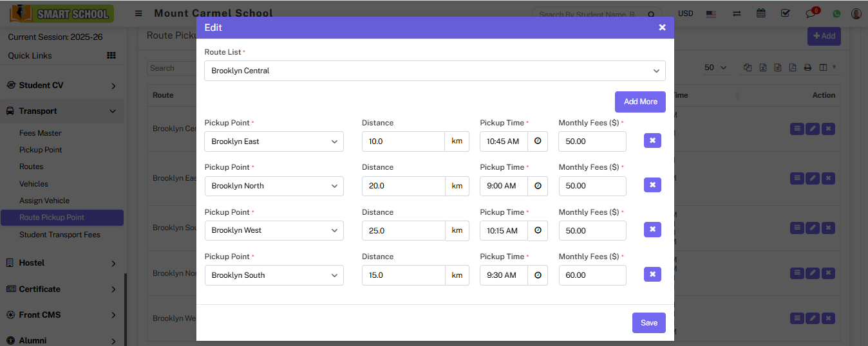Open the WhatsApp icon in header

[x=836, y=14]
